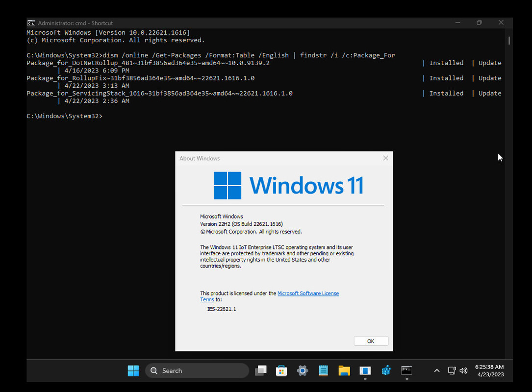Open the blue cubes taskbar app
The height and width of the screenshot is (392, 532).
pos(386,370)
